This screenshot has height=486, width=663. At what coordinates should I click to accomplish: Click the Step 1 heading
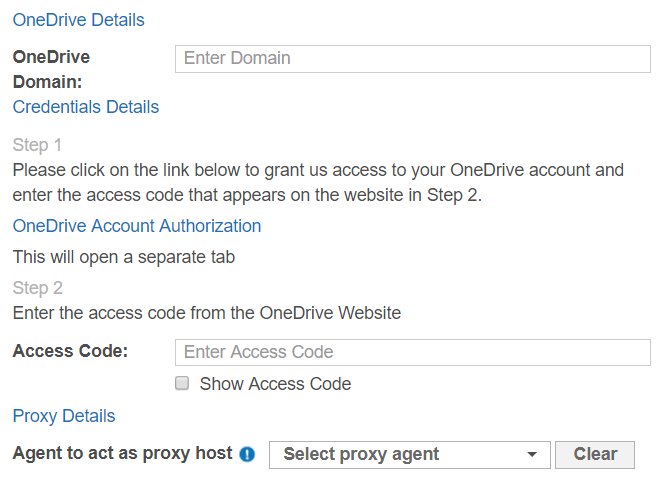pos(37,145)
